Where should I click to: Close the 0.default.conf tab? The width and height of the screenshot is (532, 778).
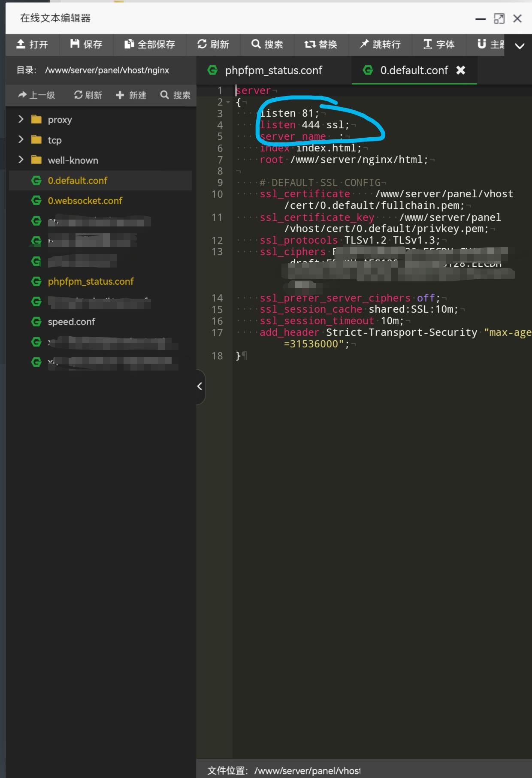[461, 70]
